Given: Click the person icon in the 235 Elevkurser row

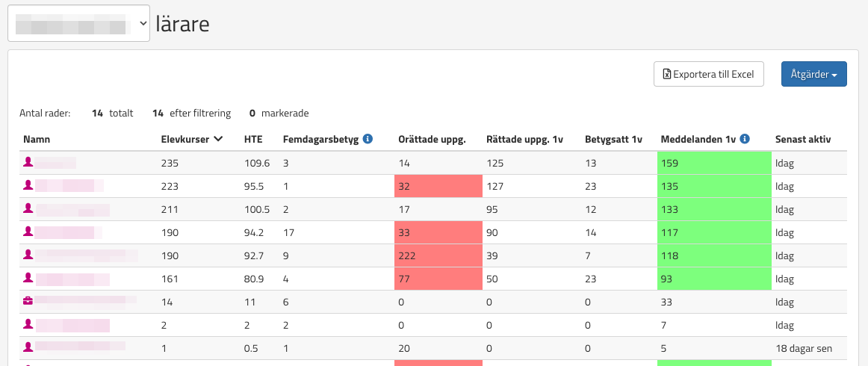Looking at the screenshot, I should pos(28,162).
